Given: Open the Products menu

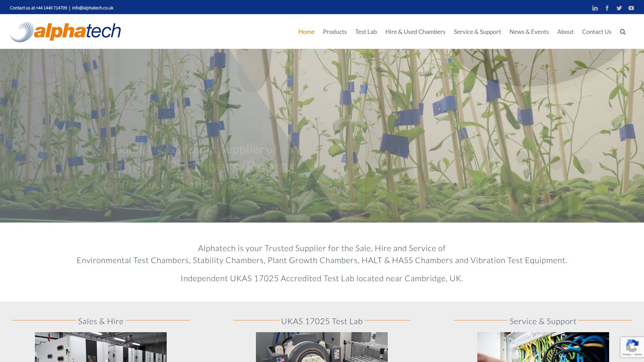Looking at the screenshot, I should click(x=334, y=32).
